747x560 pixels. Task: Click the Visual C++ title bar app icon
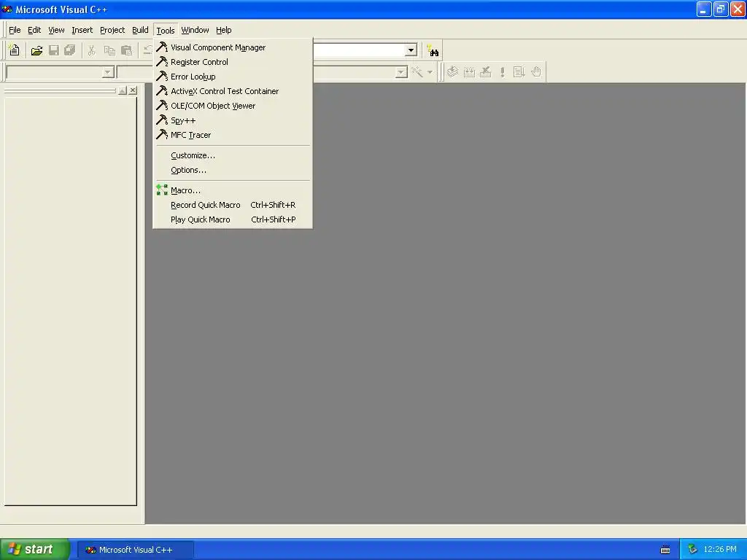(x=7, y=9)
